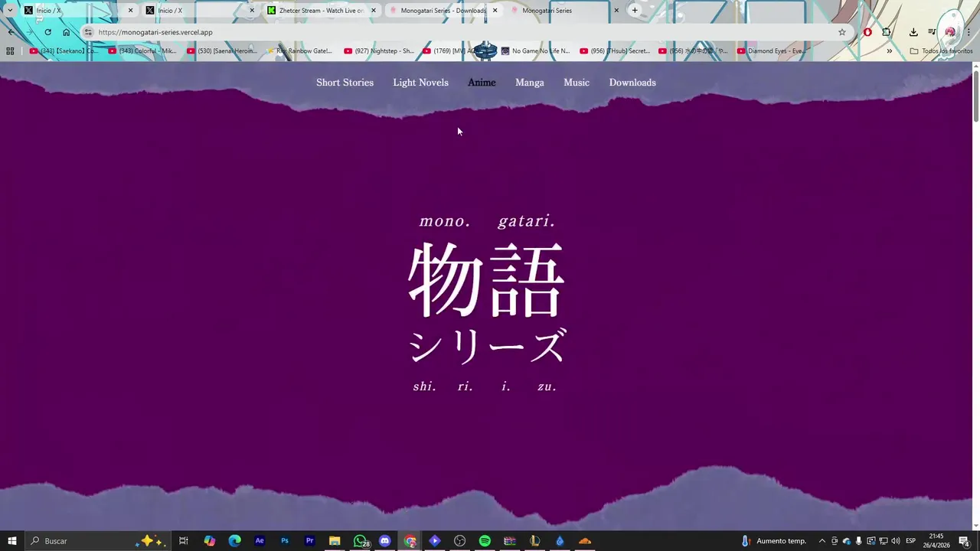Open the Chrome profile avatar
The height and width of the screenshot is (551, 980).
coord(950,32)
